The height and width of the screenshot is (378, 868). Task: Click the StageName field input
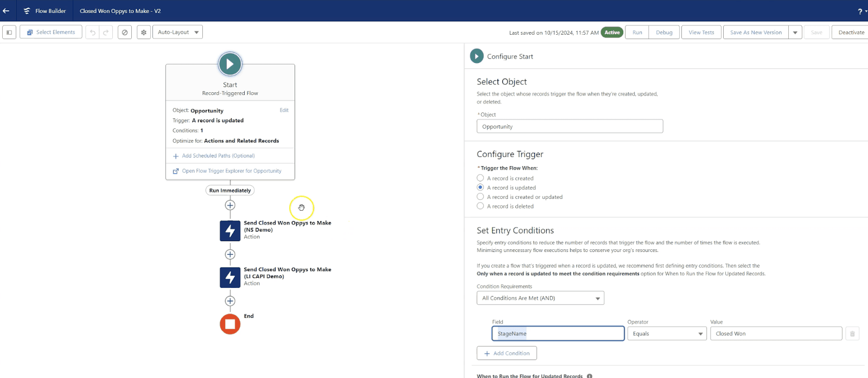pos(558,333)
